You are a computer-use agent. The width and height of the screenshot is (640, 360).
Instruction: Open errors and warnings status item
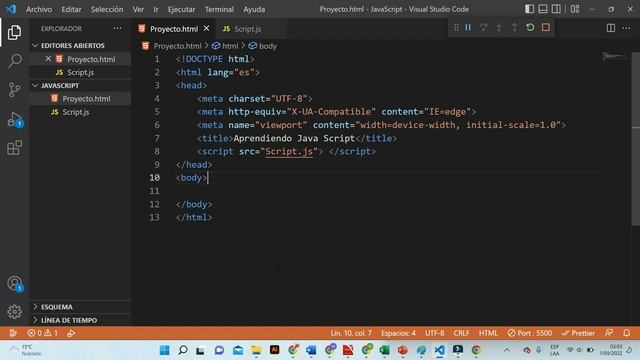click(42, 333)
